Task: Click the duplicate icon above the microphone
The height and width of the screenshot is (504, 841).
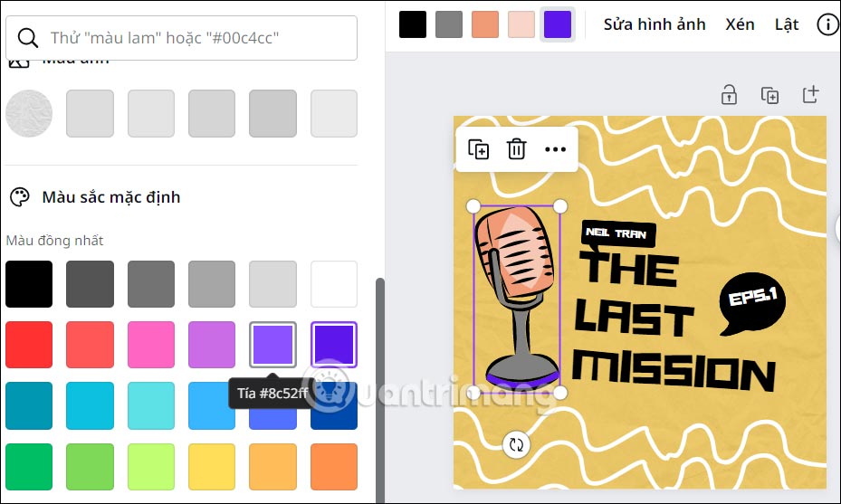Action: pyautogui.click(x=478, y=149)
